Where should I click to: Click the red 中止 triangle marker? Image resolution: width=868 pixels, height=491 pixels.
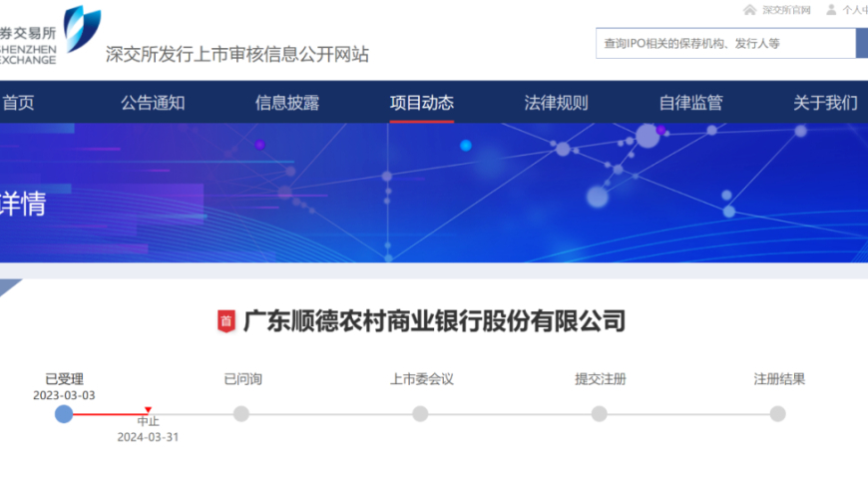[148, 409]
